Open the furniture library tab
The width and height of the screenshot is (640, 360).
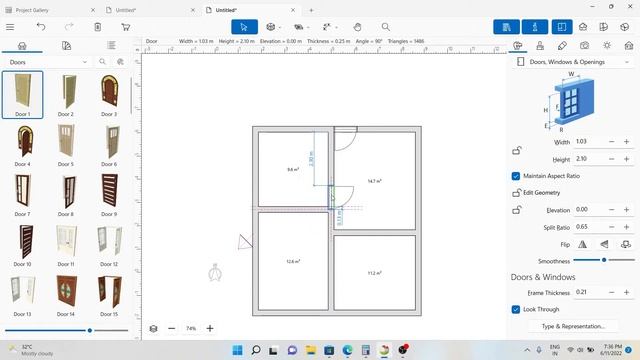(22, 45)
